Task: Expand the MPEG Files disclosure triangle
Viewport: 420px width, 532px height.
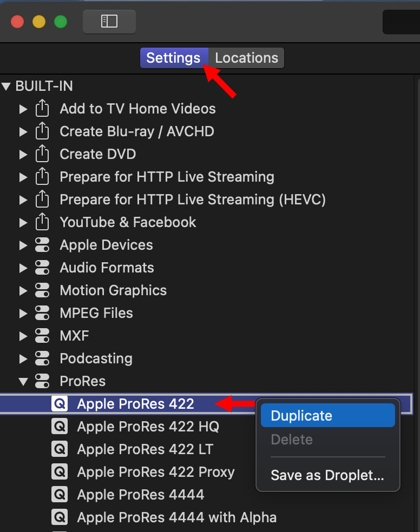Action: [x=23, y=314]
